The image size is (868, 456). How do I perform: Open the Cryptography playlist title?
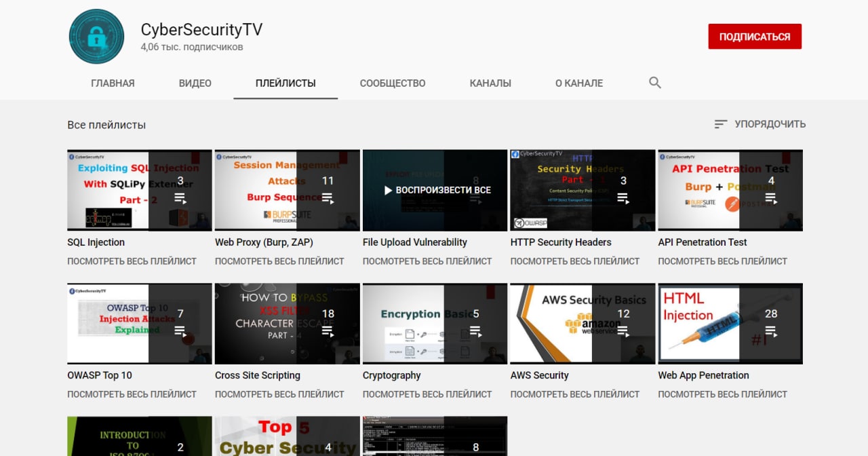pyautogui.click(x=392, y=375)
